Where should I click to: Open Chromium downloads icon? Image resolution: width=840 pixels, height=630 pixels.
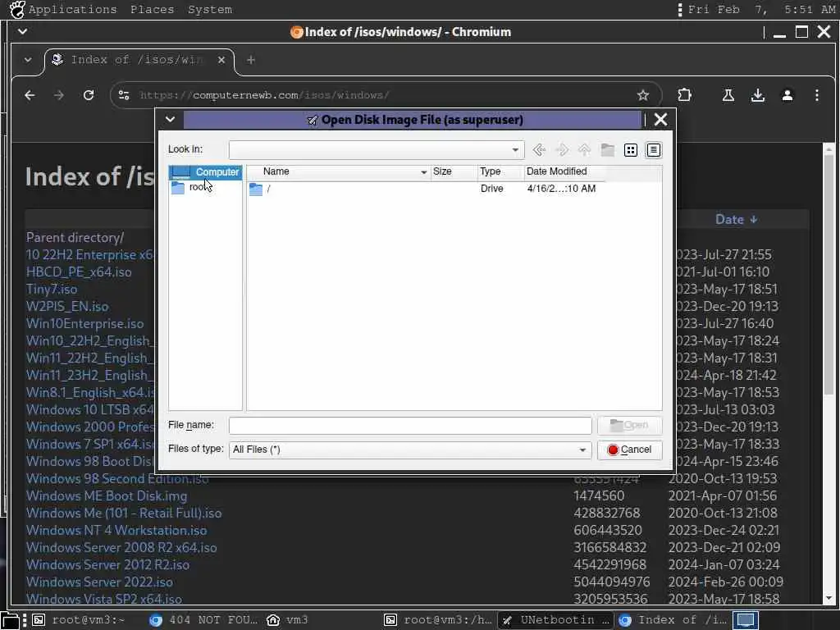757,95
